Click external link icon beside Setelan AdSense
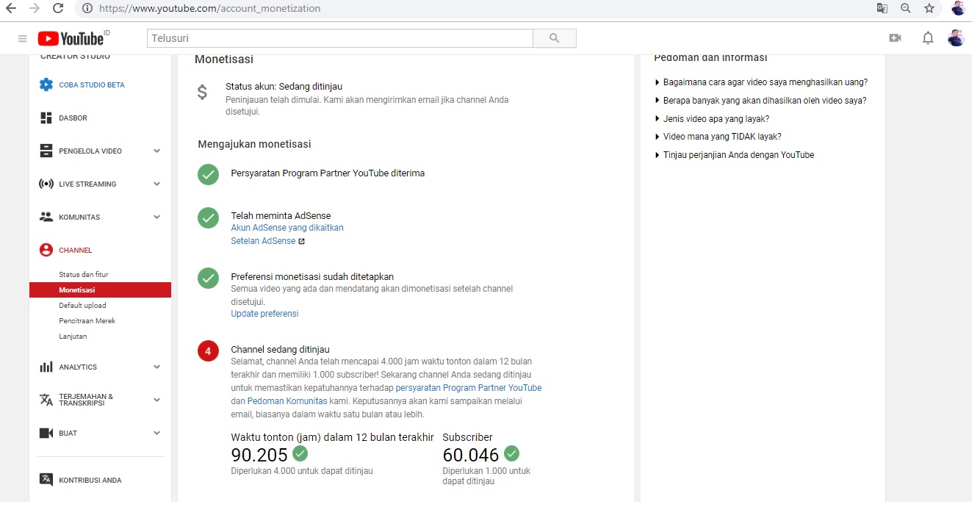The width and height of the screenshot is (980, 532). click(301, 241)
